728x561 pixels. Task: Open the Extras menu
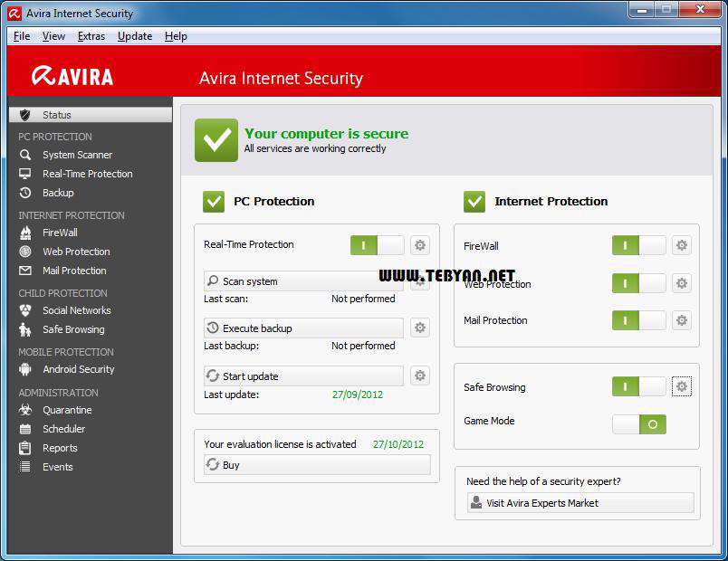pyautogui.click(x=91, y=36)
